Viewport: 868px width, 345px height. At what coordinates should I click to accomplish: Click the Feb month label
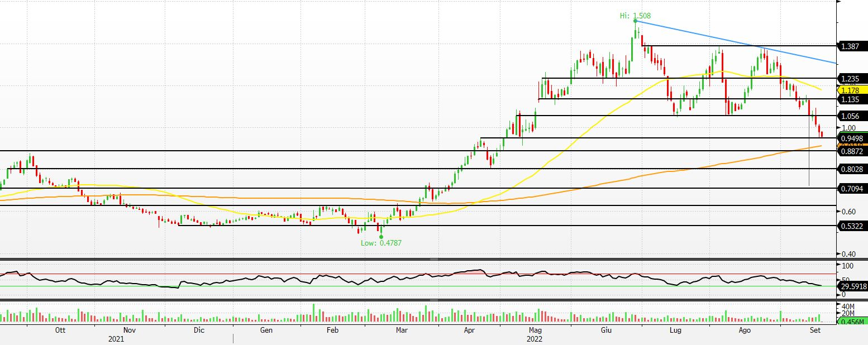click(x=332, y=330)
